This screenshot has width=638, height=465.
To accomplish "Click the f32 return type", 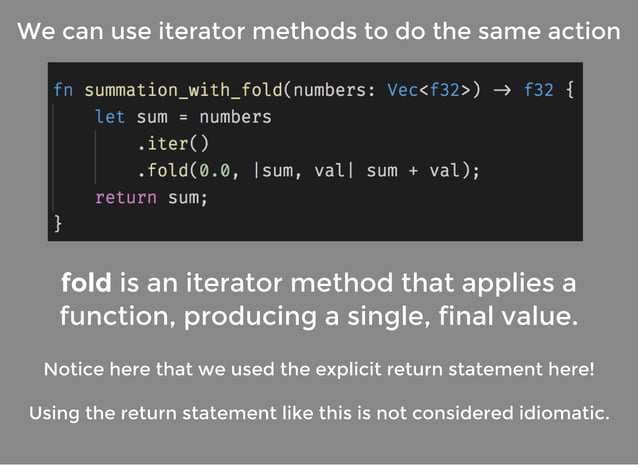I will 538,90.
